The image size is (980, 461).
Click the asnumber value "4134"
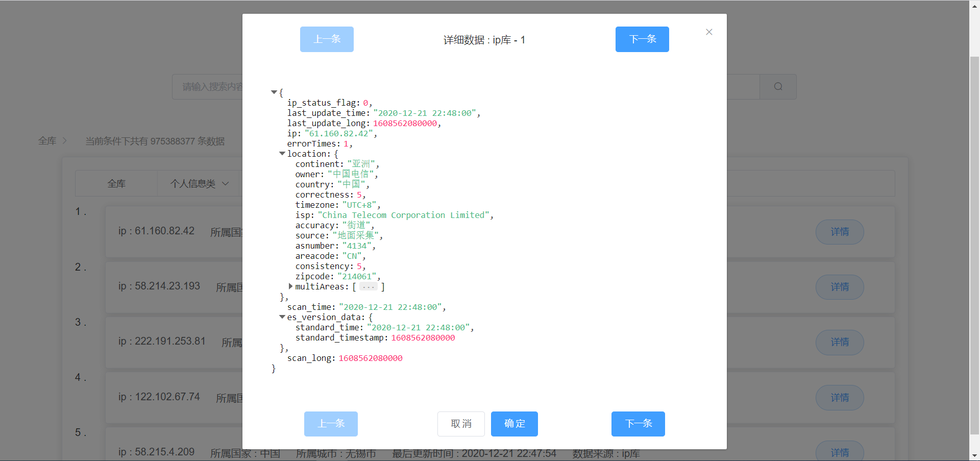tap(357, 246)
